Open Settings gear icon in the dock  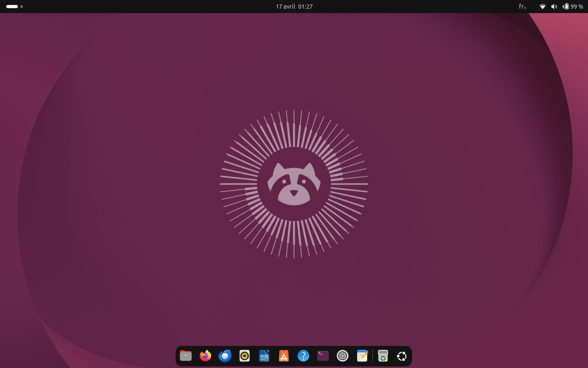(343, 356)
